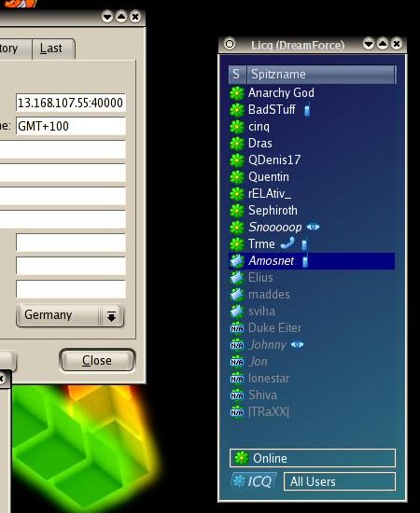Screen dimensions: 420x513
Task: Click the eye icon next to Snooooop
Action: point(313,227)
